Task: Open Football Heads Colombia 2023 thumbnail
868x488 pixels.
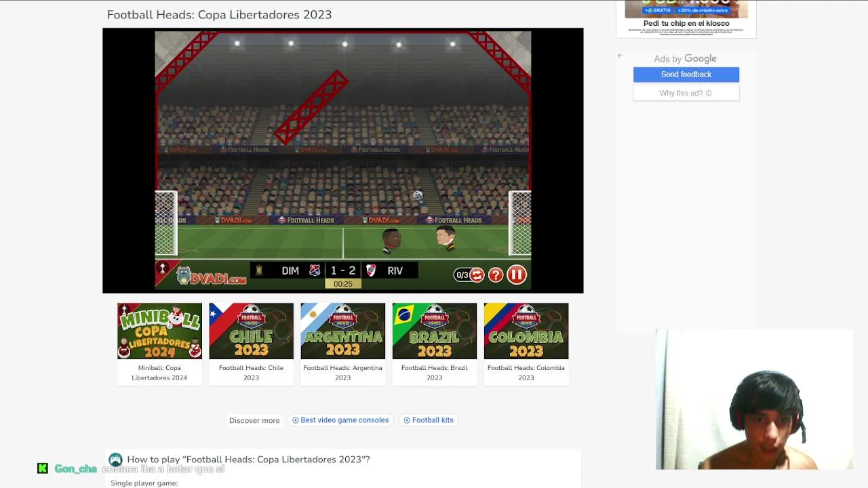Action: tap(526, 331)
